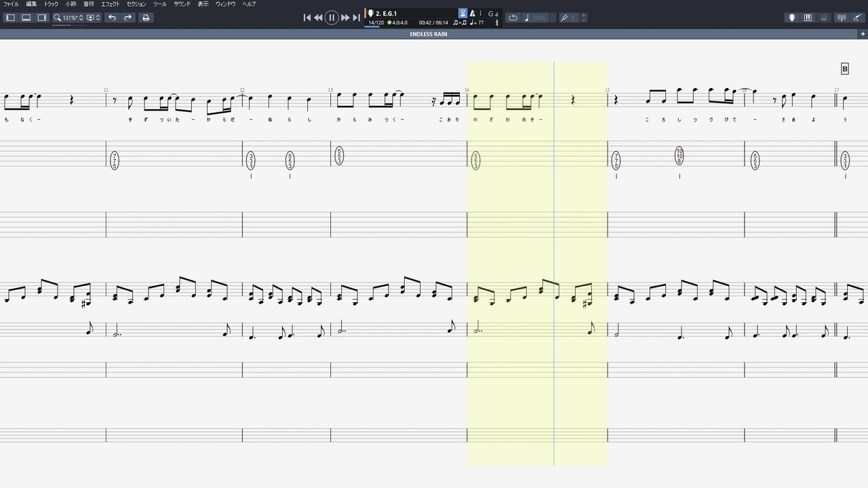Fast forward to the next bar
This screenshot has height=488, width=868.
tap(345, 18)
